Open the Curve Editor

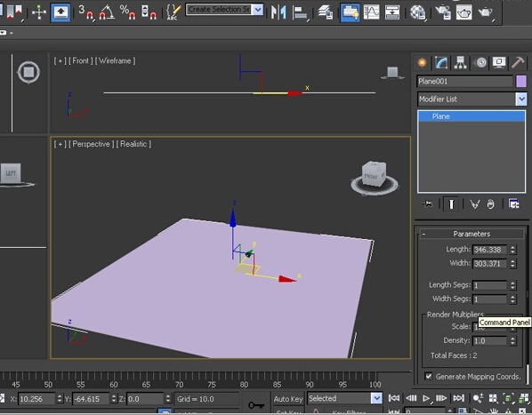(x=372, y=12)
